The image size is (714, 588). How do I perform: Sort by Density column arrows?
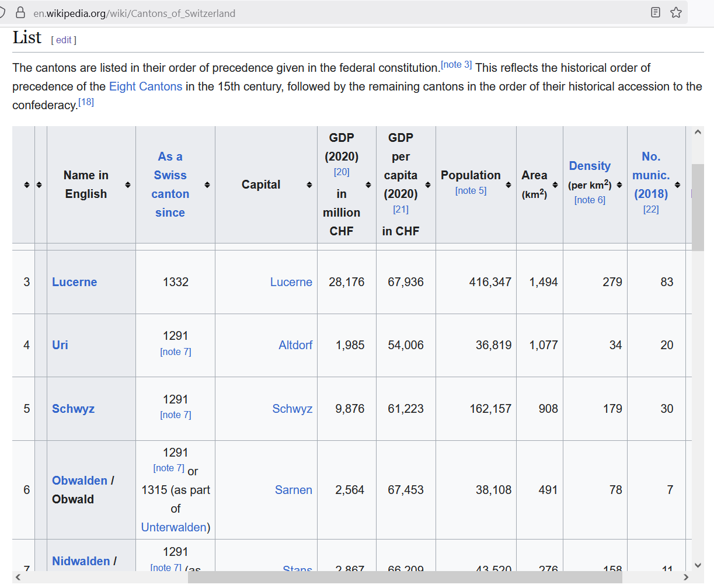(619, 185)
